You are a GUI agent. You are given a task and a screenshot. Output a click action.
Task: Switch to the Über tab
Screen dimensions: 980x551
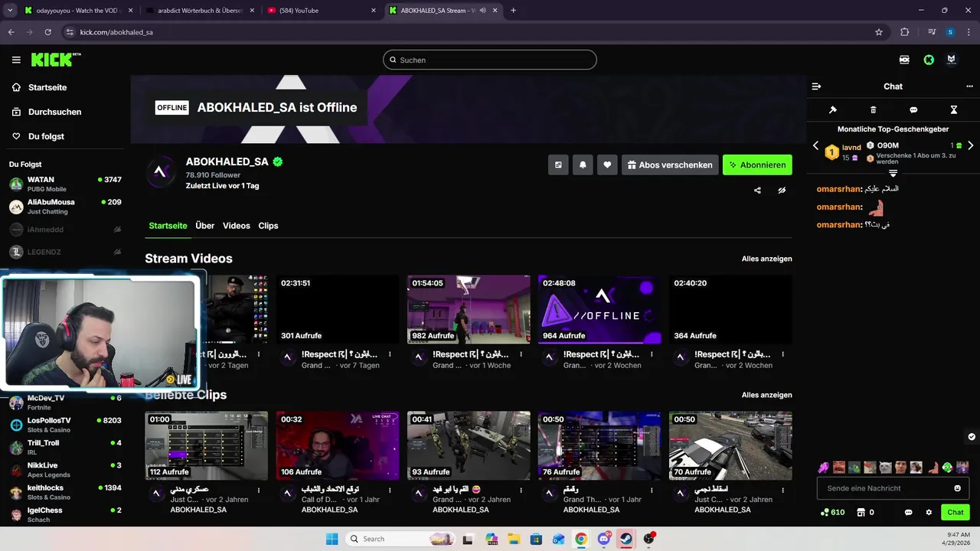pos(204,226)
